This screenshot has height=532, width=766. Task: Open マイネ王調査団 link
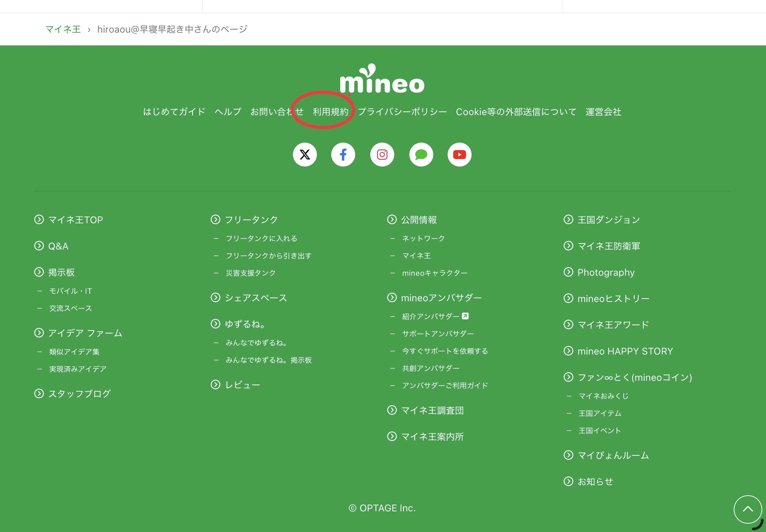tap(432, 410)
